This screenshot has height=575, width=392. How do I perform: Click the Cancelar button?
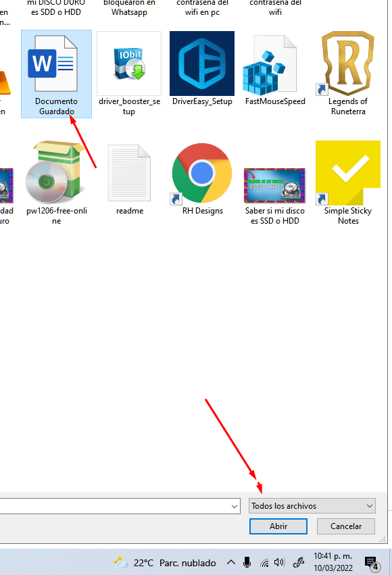click(346, 526)
